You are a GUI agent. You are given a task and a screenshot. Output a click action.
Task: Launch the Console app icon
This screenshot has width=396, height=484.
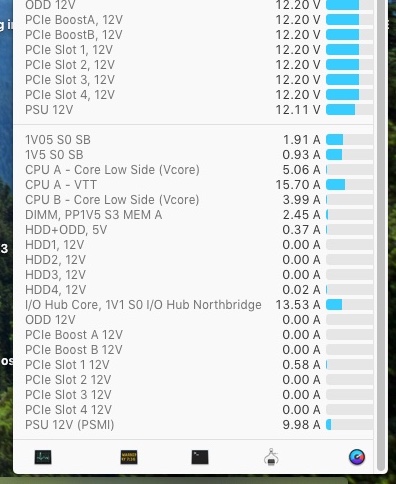pyautogui.click(x=129, y=457)
